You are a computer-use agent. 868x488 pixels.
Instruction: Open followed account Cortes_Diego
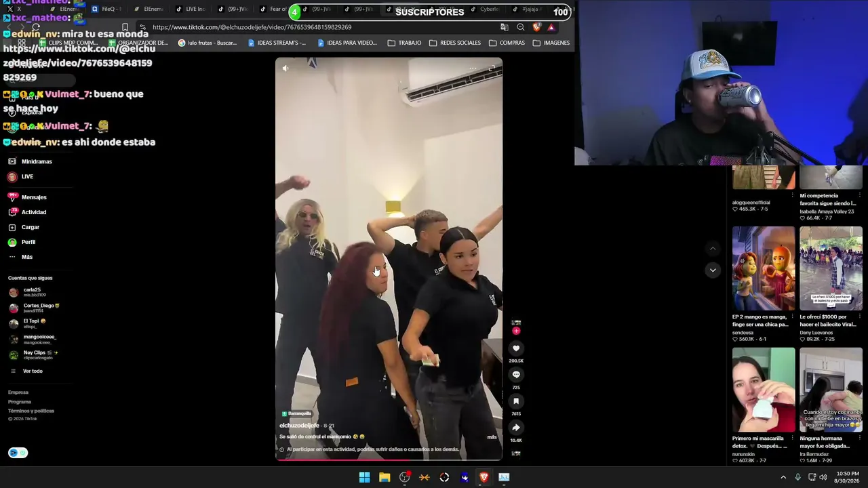(34, 308)
